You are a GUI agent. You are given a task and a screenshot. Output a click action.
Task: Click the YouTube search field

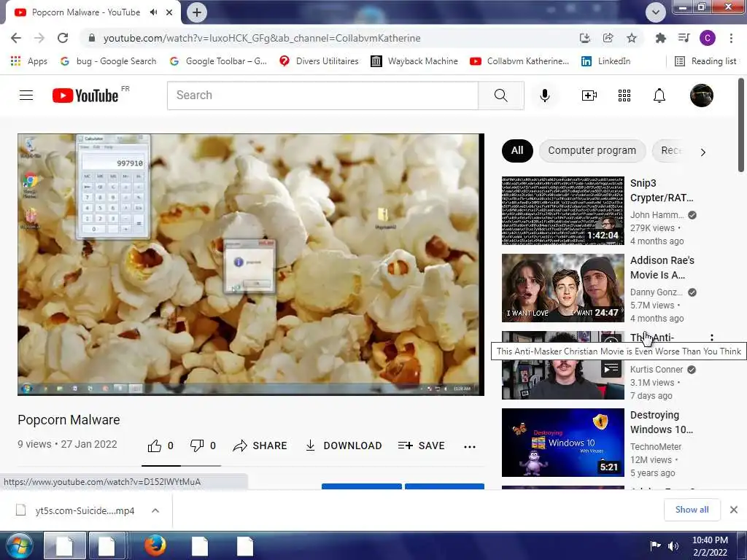pos(322,96)
